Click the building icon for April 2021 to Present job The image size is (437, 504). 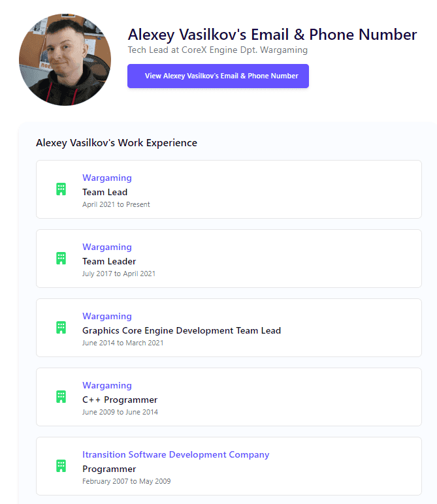(x=61, y=189)
